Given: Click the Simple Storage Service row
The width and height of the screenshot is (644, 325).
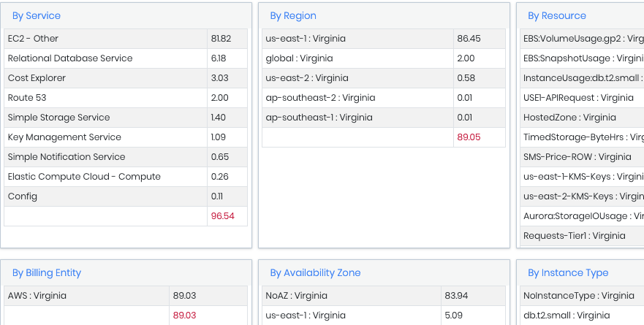Looking at the screenshot, I should click(x=58, y=118).
